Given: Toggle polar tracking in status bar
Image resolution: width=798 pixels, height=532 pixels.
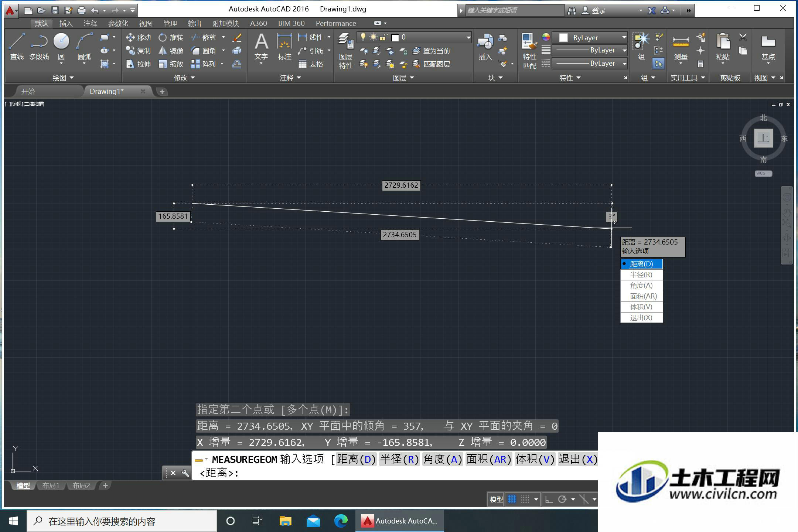Looking at the screenshot, I should tap(562, 499).
